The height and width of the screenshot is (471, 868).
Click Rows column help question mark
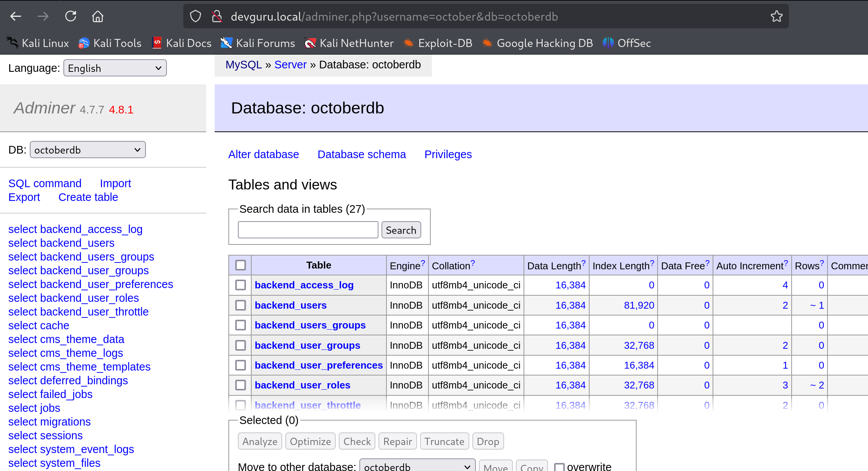coord(822,263)
